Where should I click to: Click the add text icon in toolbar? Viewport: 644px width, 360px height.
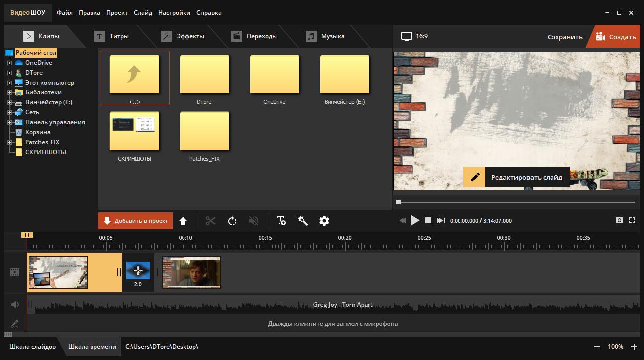click(281, 221)
